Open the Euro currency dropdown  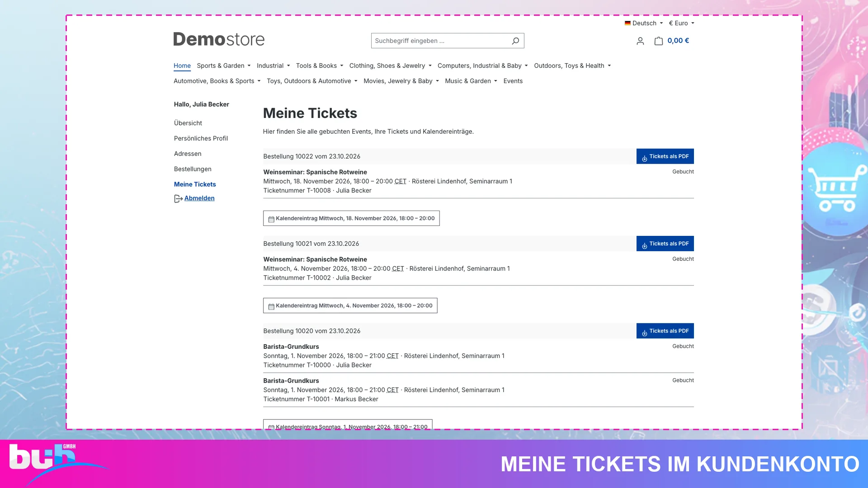pos(681,23)
